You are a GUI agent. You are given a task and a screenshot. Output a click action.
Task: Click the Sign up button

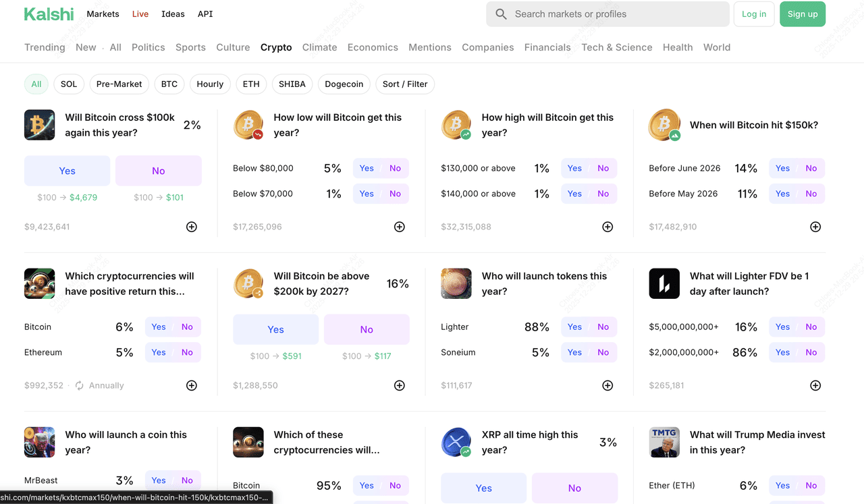(x=802, y=14)
